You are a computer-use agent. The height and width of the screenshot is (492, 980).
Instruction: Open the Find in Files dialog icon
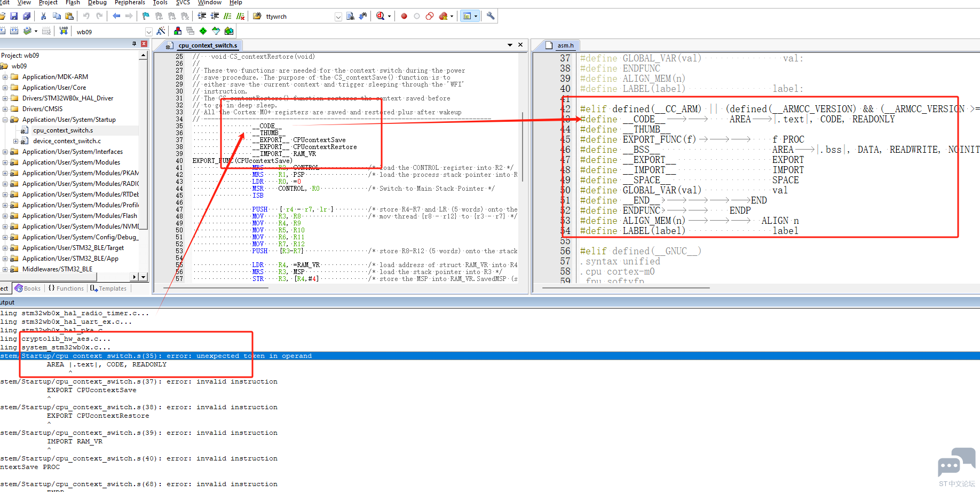click(x=257, y=16)
